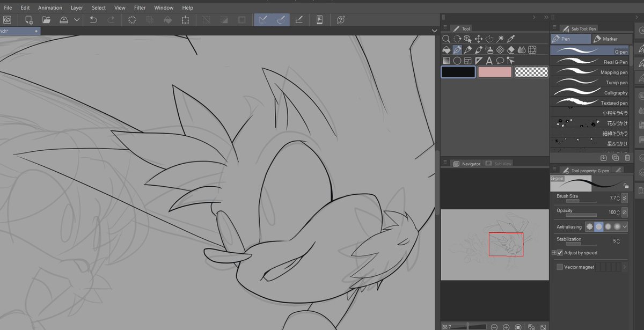This screenshot has width=644, height=330.
Task: Select the Auto select magic wand tool
Action: coord(500,39)
